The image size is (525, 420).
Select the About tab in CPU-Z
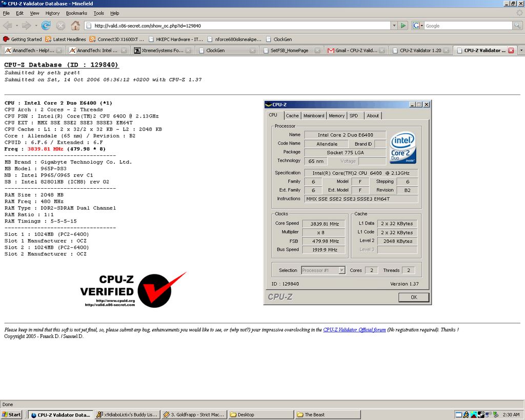pyautogui.click(x=373, y=115)
